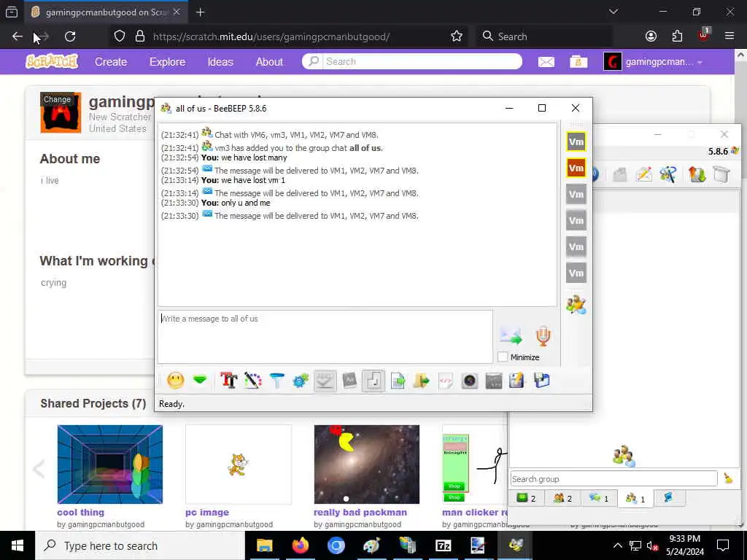Click the pencil note icon in BeeBEEP main window
Screen dimensions: 747x560
[643, 174]
